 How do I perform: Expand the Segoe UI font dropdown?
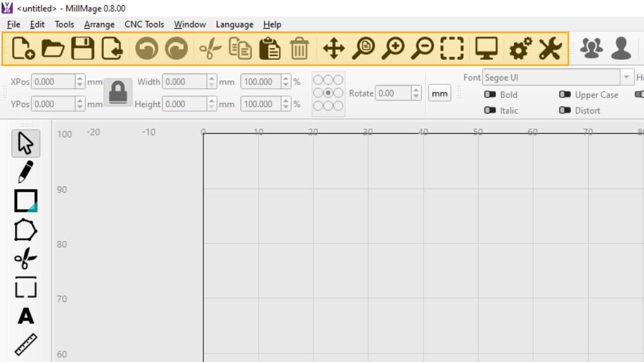point(626,77)
